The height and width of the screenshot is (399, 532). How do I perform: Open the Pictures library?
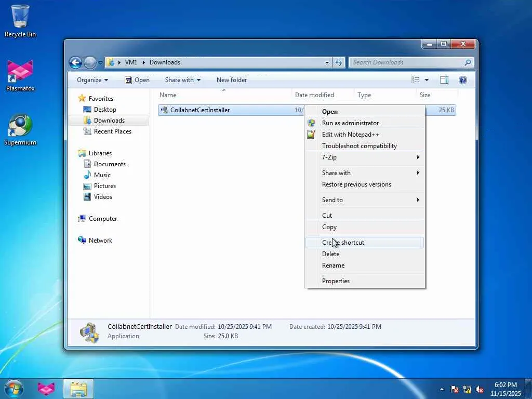click(x=100, y=186)
